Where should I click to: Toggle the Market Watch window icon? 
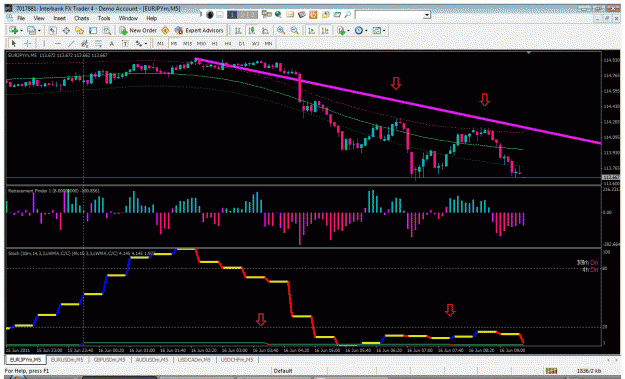pos(53,30)
